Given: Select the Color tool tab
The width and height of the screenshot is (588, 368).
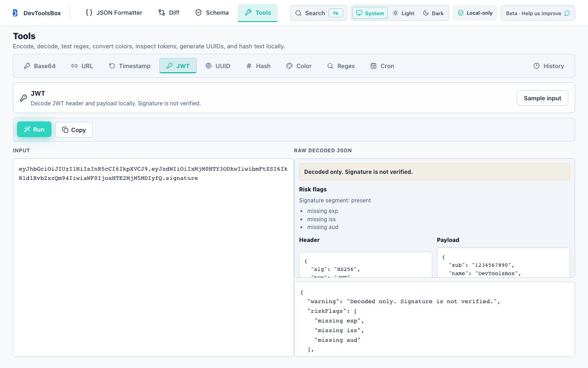Looking at the screenshot, I should [x=299, y=66].
